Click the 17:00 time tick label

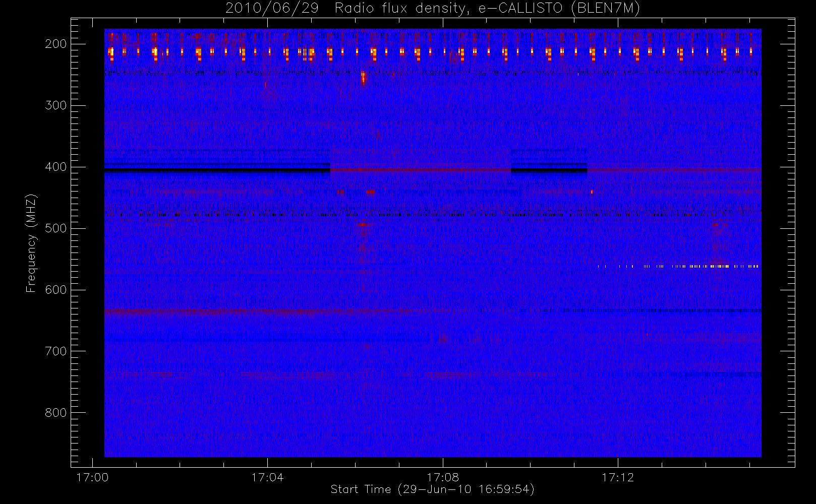tap(92, 477)
